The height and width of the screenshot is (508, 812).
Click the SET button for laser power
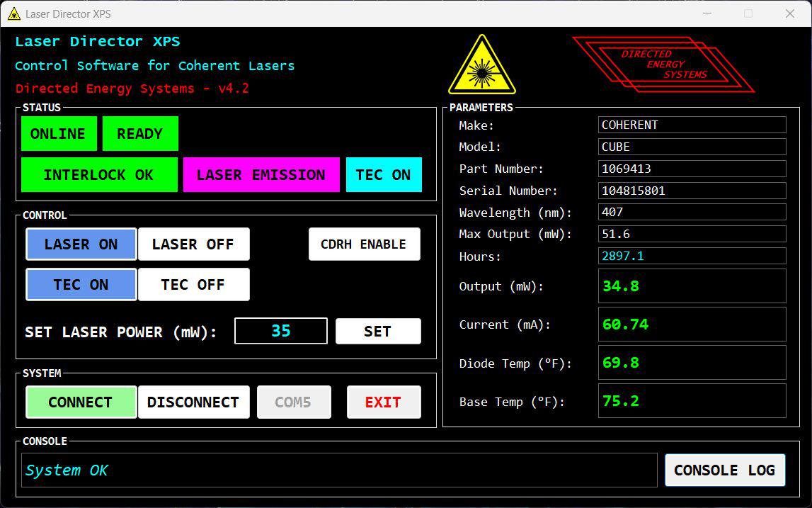point(378,332)
